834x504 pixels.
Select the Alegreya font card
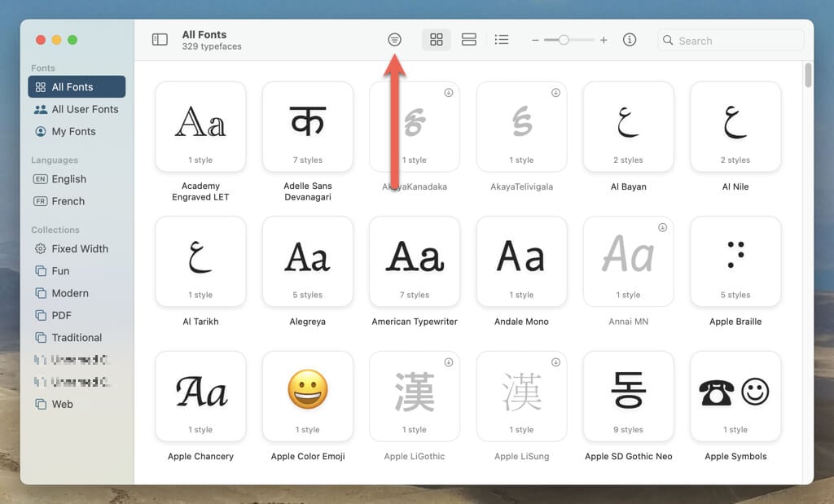click(x=307, y=261)
